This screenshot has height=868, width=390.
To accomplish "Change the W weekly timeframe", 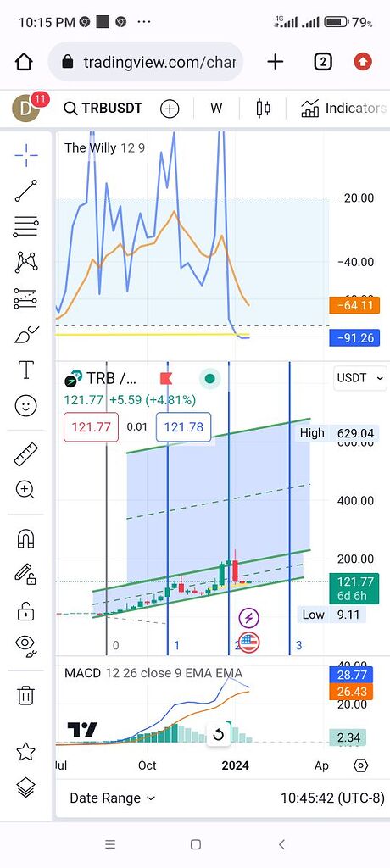I will coord(216,108).
